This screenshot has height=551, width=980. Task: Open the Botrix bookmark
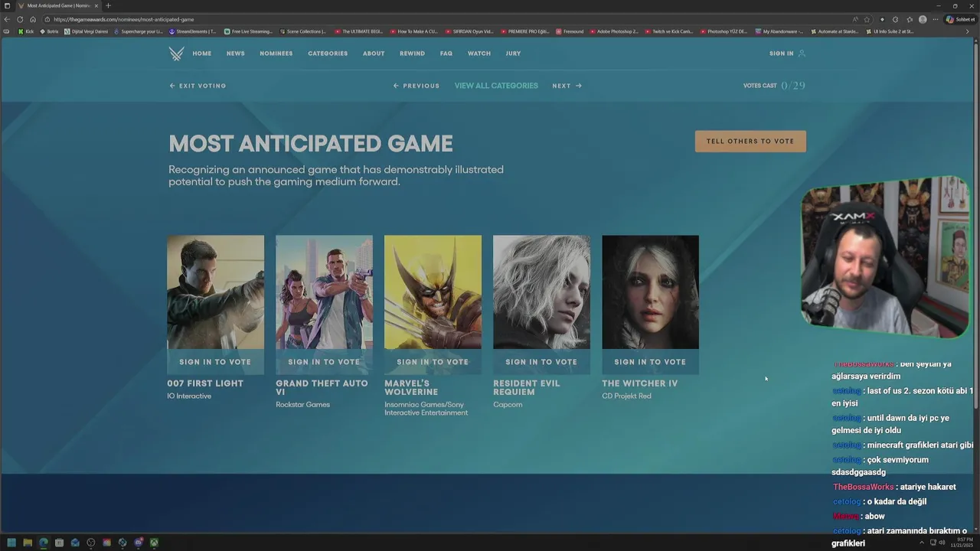click(49, 31)
